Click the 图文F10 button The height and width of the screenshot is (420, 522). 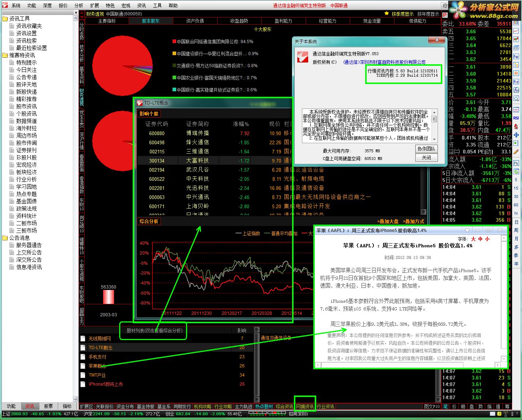click(432, 406)
